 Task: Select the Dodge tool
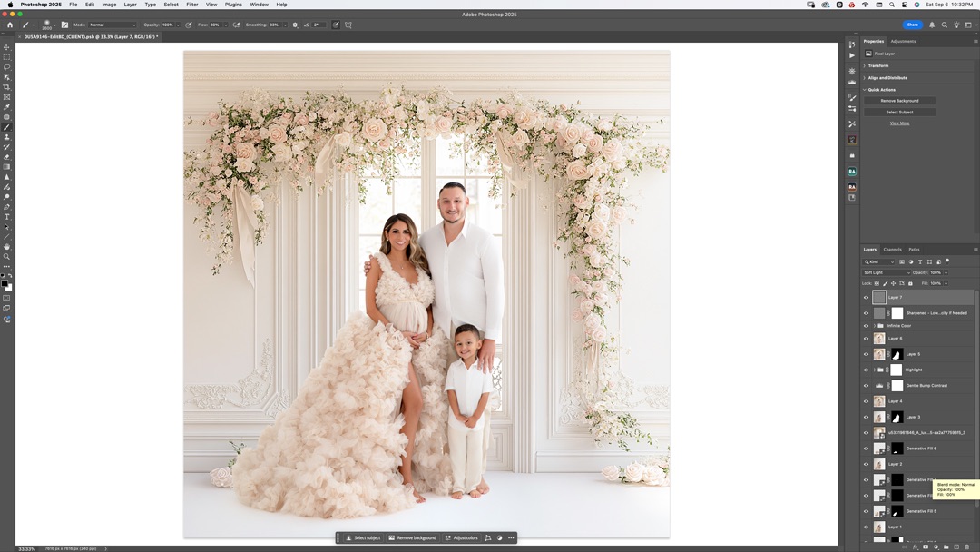tap(7, 197)
